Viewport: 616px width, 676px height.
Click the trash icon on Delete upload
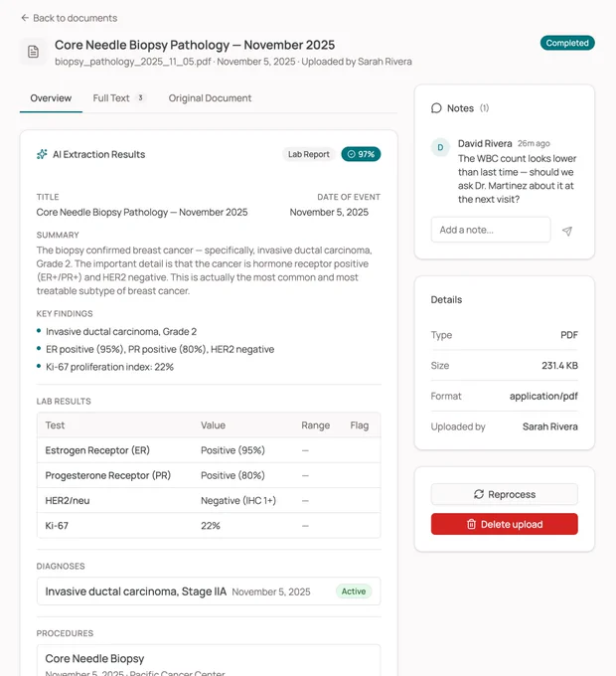coord(471,524)
